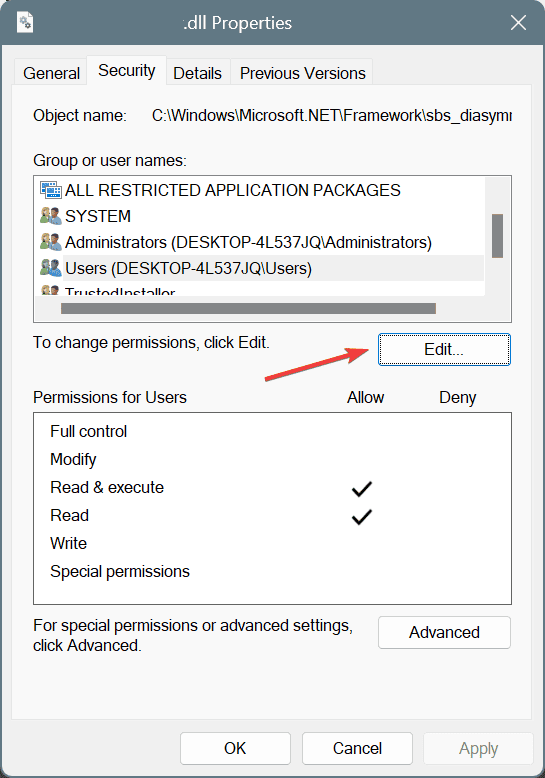This screenshot has width=545, height=778.
Task: Click the TrustedInstaller icon at list bottom
Action: (50, 290)
